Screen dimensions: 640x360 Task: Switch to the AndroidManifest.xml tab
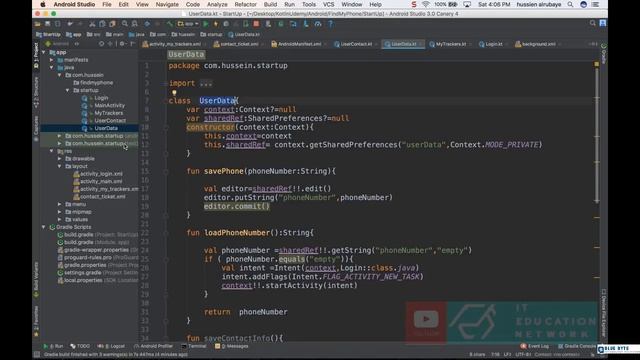tap(299, 44)
